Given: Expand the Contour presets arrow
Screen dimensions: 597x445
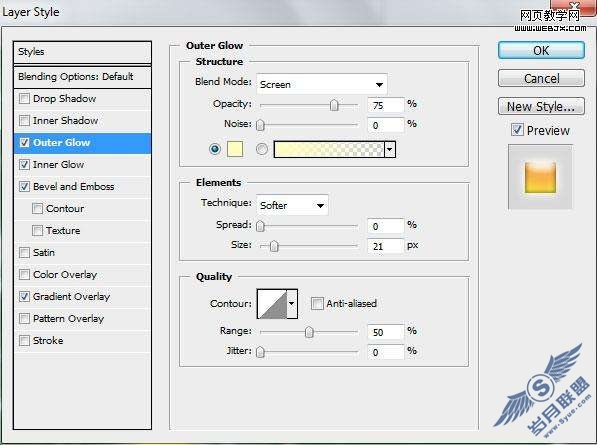Looking at the screenshot, I should point(292,304).
